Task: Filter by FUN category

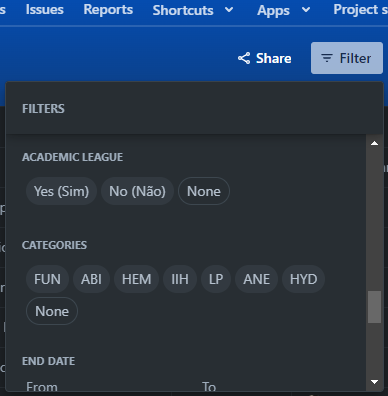Action: point(47,279)
